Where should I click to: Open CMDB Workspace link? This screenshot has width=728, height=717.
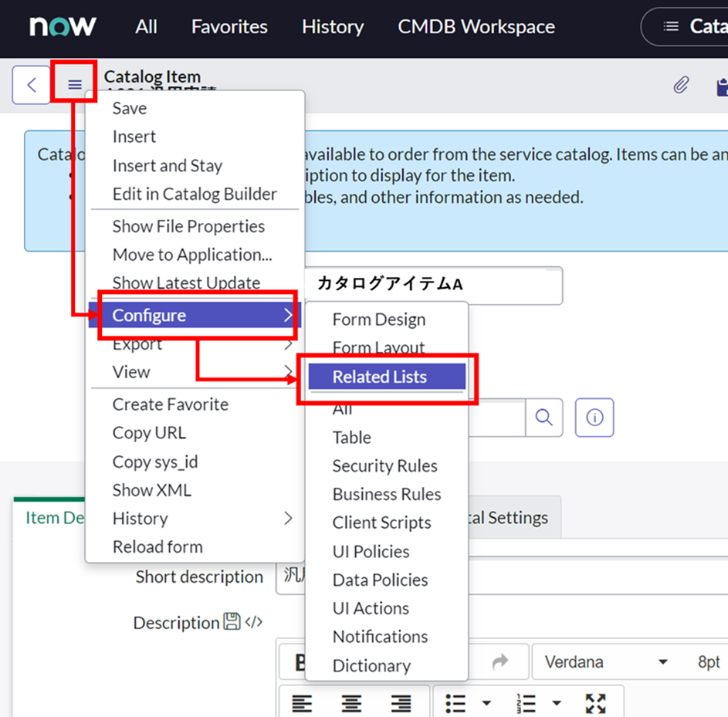(476, 26)
